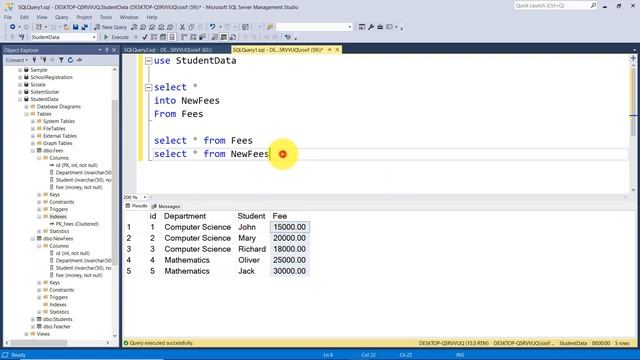Collapse the StudentData database node
This screenshot has width=640, height=360.
[x=20, y=99]
